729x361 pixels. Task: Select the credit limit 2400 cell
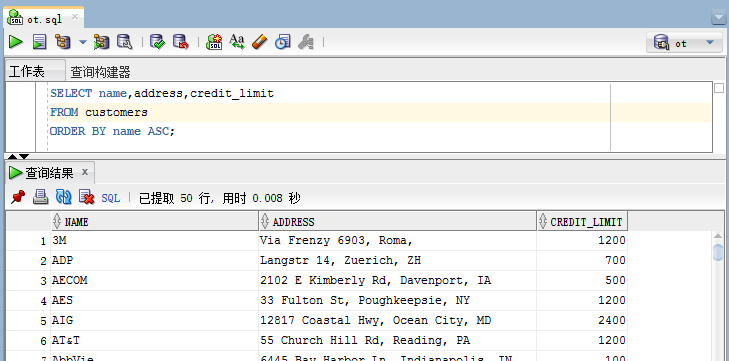(x=582, y=321)
